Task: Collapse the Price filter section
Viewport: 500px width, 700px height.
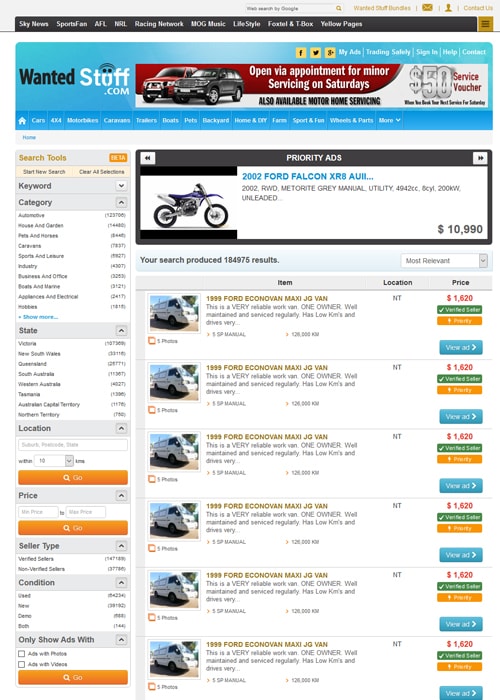Action: (121, 496)
